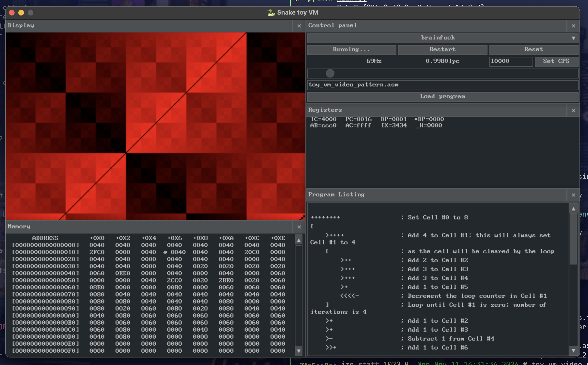
Task: Restart the VM program
Action: point(442,50)
